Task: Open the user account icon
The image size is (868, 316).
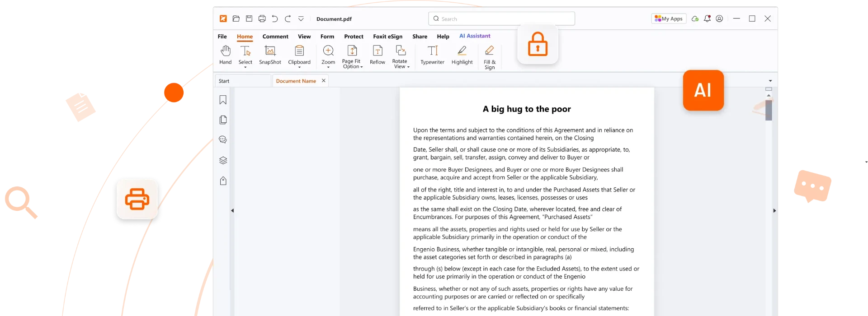Action: (x=719, y=19)
